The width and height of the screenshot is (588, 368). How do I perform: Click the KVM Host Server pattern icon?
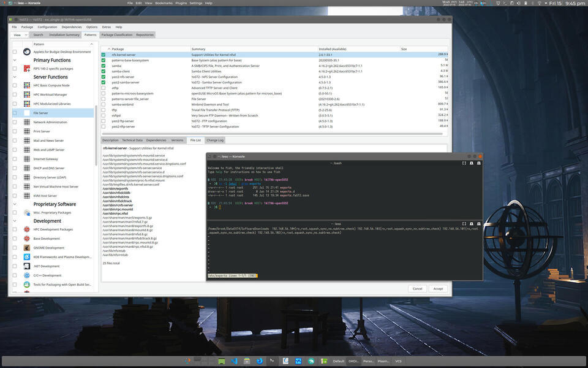[x=26, y=196]
